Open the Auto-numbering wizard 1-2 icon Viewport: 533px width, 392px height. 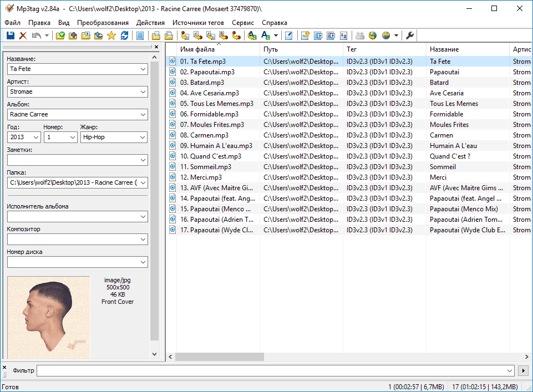point(344,35)
